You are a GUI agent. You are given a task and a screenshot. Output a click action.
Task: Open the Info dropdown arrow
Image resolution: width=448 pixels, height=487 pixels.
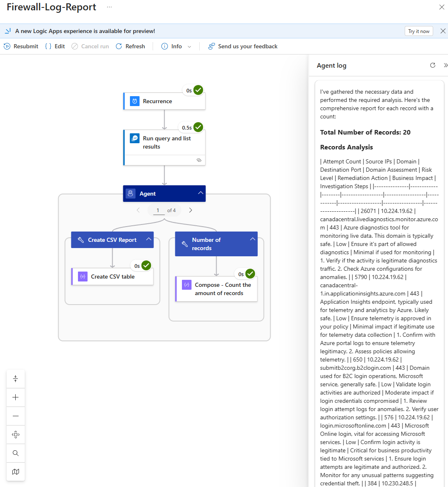189,47
